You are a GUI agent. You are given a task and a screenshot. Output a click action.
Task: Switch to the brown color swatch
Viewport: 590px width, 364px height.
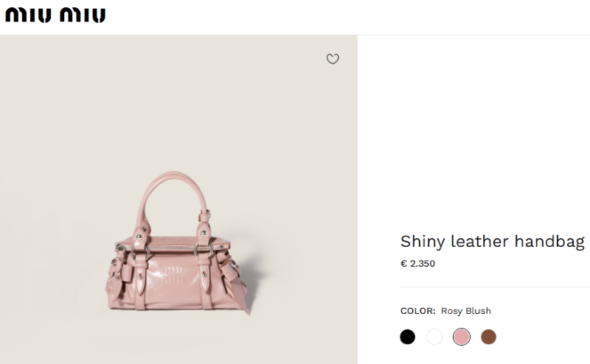pyautogui.click(x=488, y=337)
